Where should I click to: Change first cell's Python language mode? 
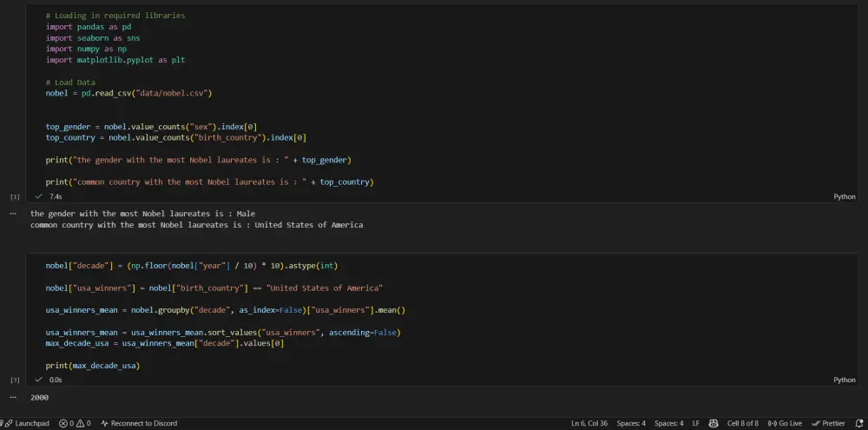click(845, 196)
